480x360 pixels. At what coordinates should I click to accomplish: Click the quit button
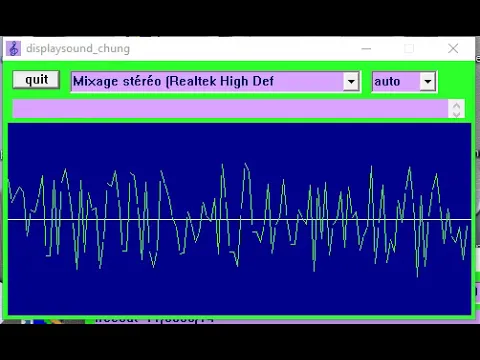click(x=36, y=80)
